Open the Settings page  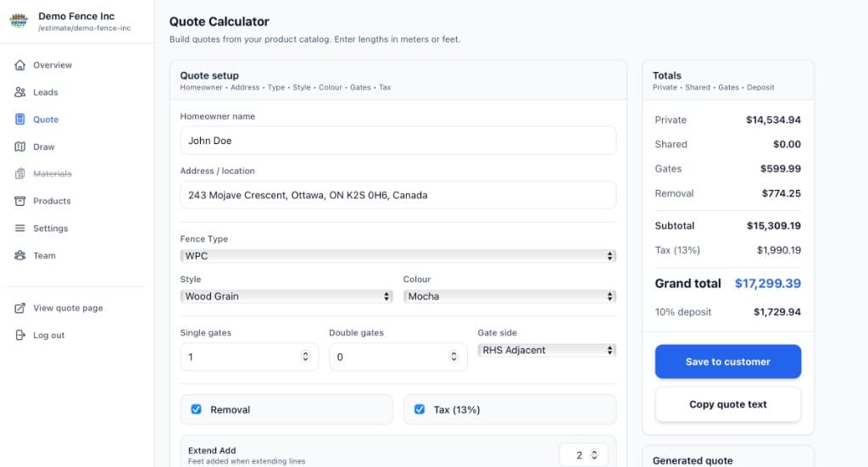tap(50, 228)
